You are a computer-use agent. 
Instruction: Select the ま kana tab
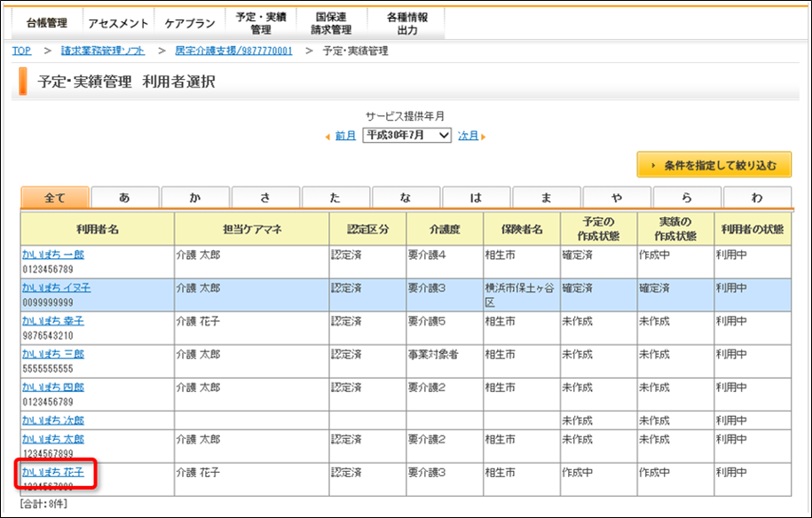(547, 198)
